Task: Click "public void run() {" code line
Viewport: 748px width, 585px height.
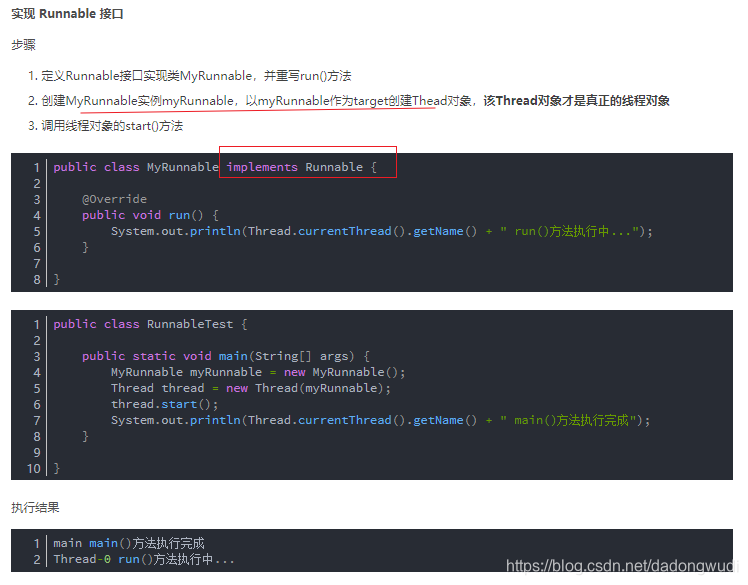Action: [150, 215]
